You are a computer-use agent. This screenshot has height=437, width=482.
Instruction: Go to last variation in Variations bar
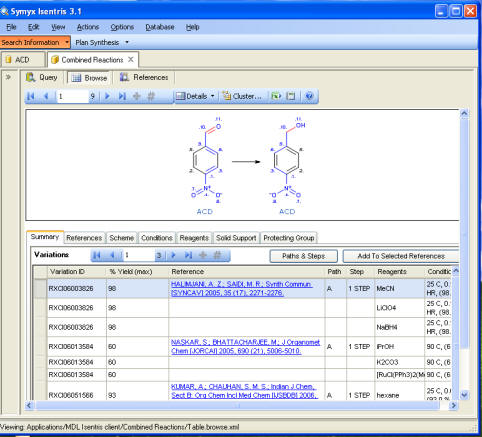188,256
